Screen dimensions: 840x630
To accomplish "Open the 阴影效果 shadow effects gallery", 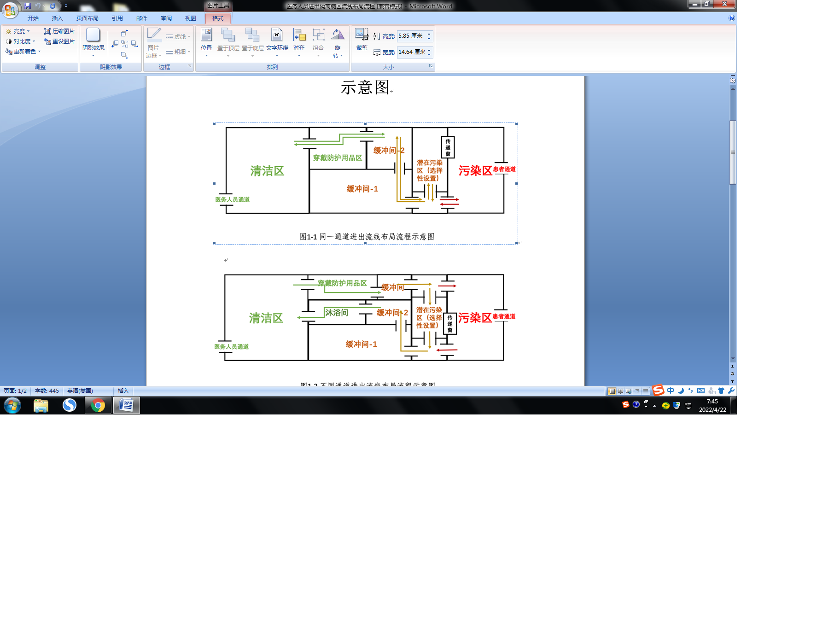I will (93, 42).
